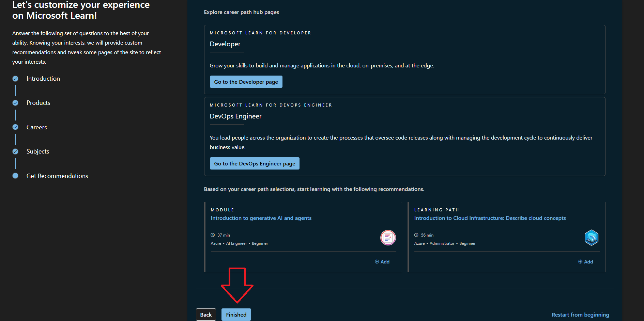Jump to the Products step
The image size is (644, 321).
tap(39, 103)
